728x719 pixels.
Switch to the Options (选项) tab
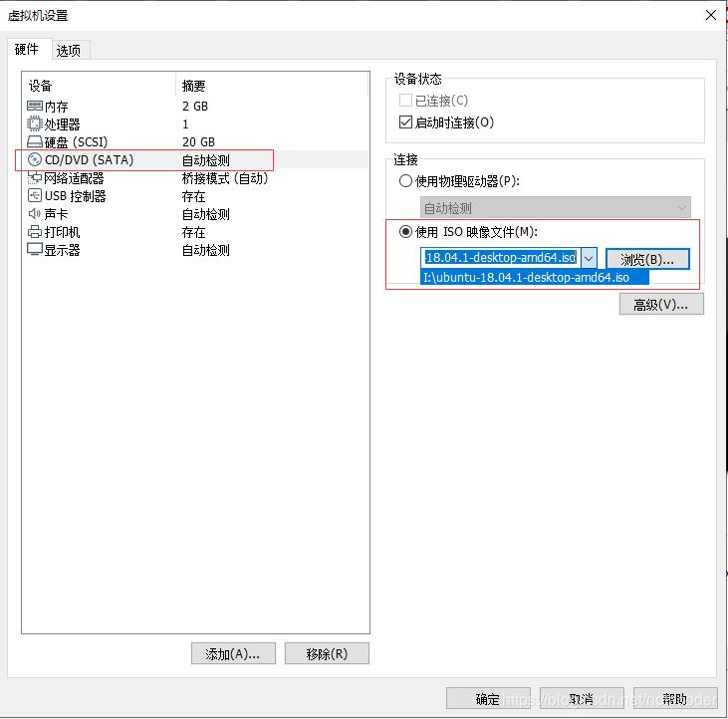click(68, 50)
